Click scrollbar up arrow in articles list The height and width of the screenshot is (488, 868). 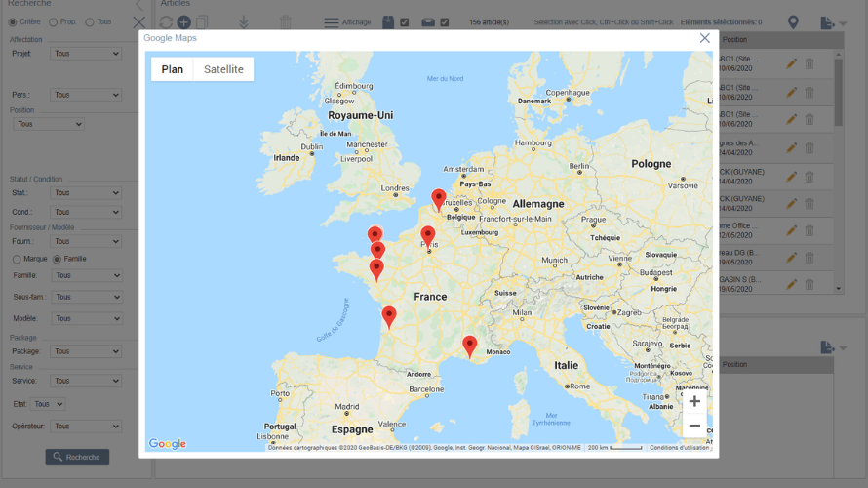[x=838, y=55]
